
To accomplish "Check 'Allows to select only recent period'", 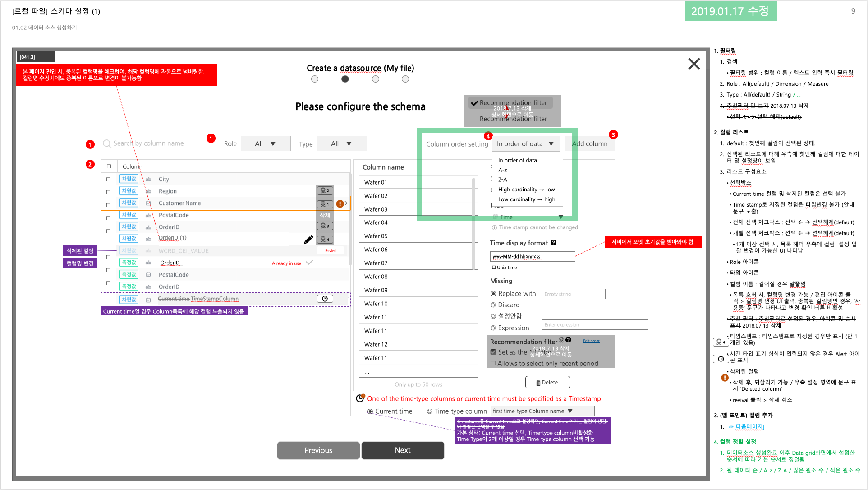I will [x=493, y=363].
